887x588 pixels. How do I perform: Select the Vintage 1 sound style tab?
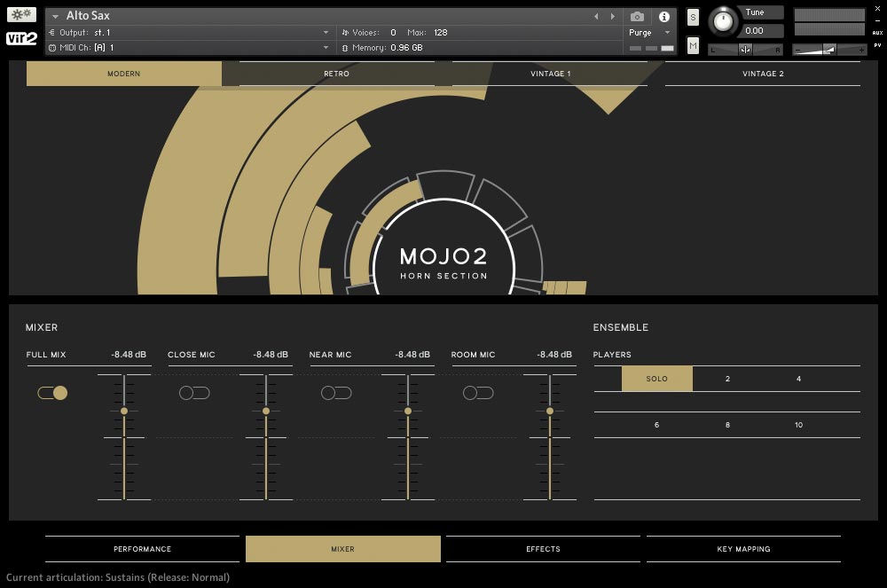coord(550,74)
